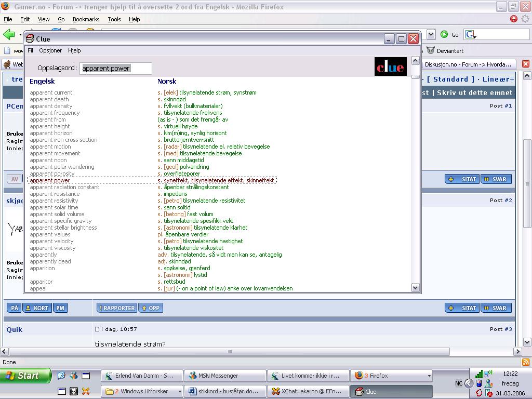Click the Firefox search box
Viewport: 532px width, 399px height.
click(502, 34)
